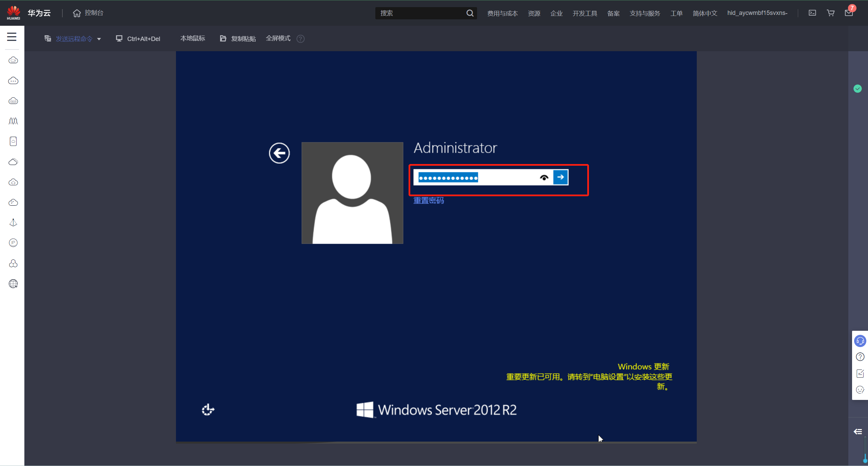Viewport: 868px width, 466px height.
Task: Expand the hamburger service menu
Action: 12,37
